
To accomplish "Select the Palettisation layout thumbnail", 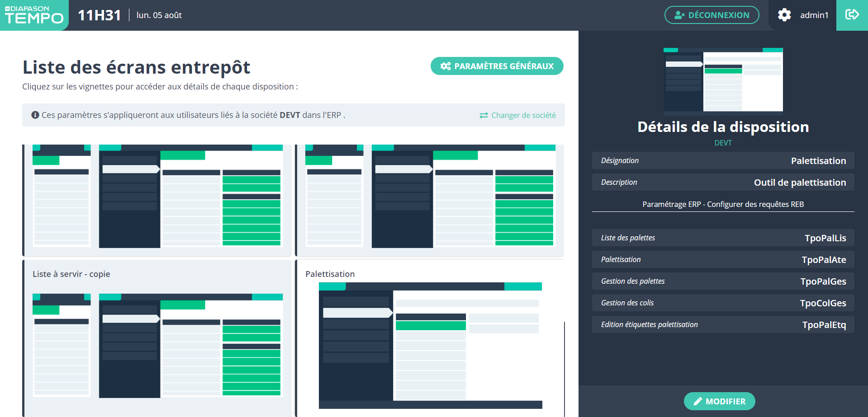I will [430, 339].
